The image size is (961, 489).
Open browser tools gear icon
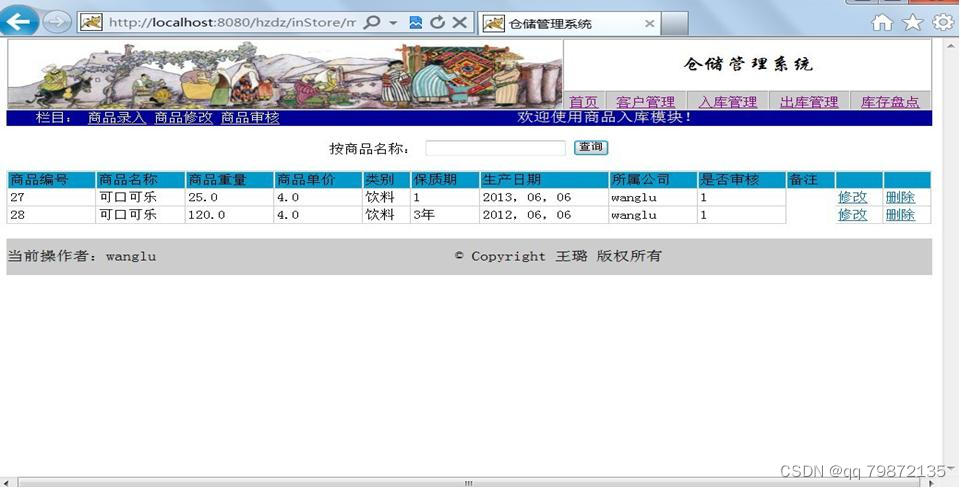click(943, 22)
